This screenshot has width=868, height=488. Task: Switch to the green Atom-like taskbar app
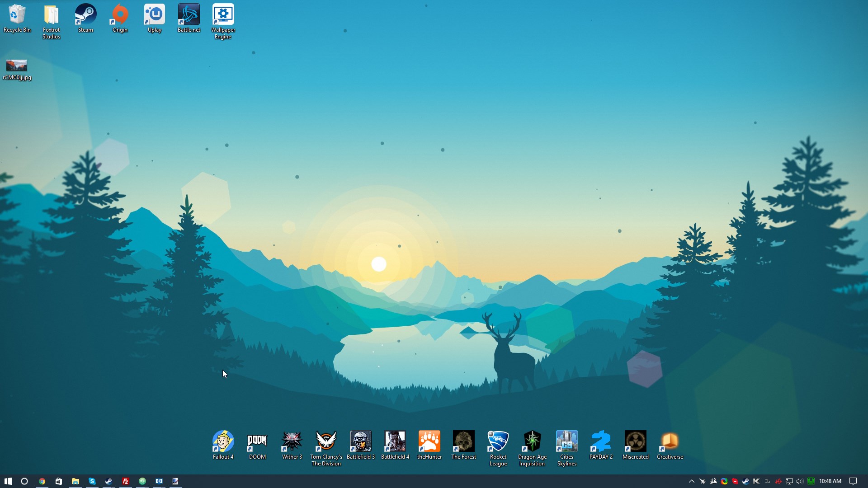[x=142, y=481]
